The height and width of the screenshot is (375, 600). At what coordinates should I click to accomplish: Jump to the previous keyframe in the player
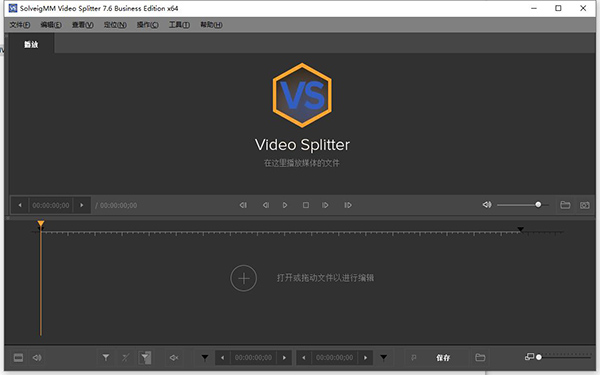click(x=243, y=205)
